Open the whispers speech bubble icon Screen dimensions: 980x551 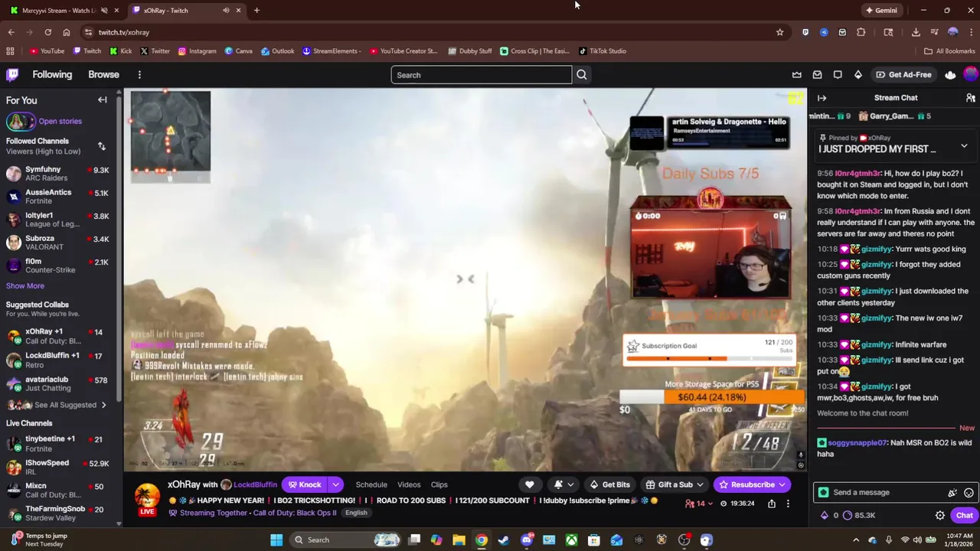pyautogui.click(x=838, y=75)
